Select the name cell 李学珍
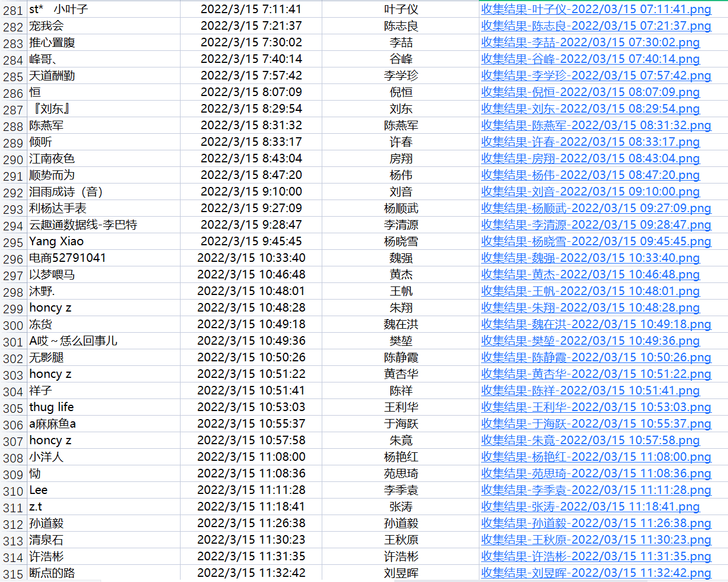This screenshot has width=728, height=582. (401, 75)
